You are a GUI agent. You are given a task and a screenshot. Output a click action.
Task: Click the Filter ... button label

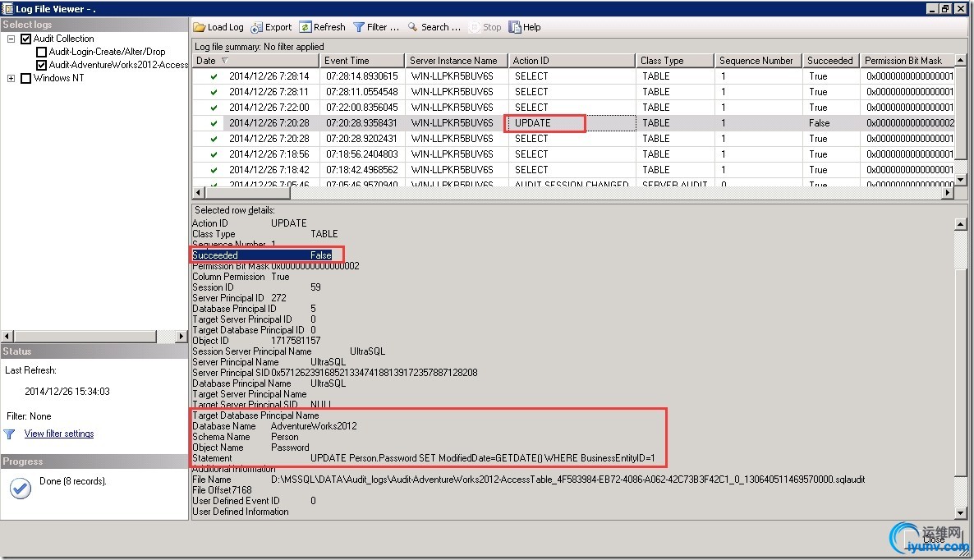[383, 27]
